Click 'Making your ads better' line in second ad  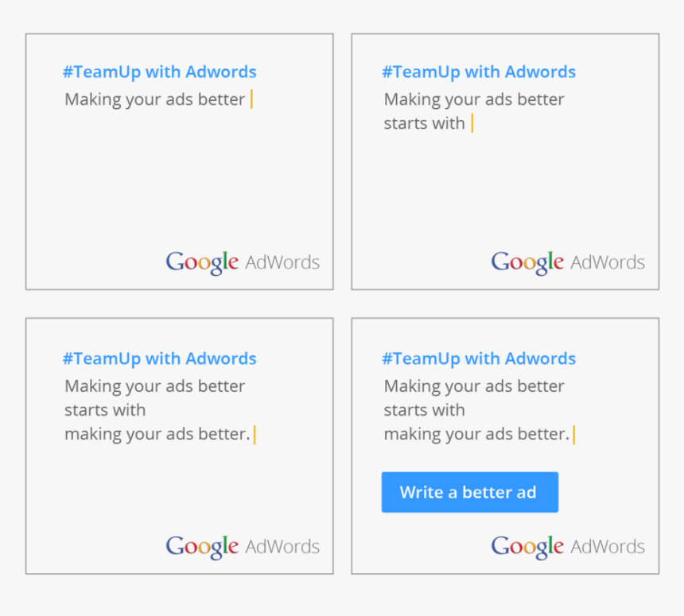(474, 100)
